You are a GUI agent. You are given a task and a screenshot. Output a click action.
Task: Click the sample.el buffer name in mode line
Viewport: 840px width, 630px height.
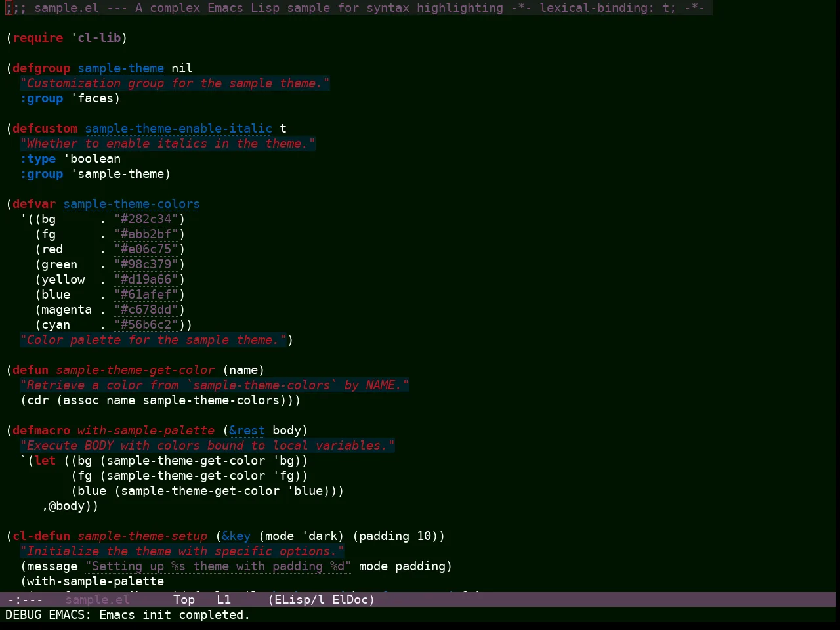(97, 599)
